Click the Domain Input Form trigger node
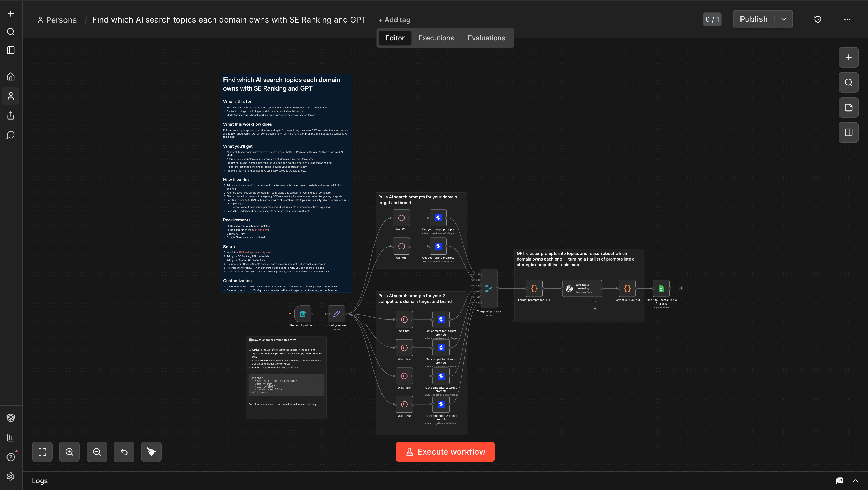This screenshot has height=490, width=868. (303, 314)
